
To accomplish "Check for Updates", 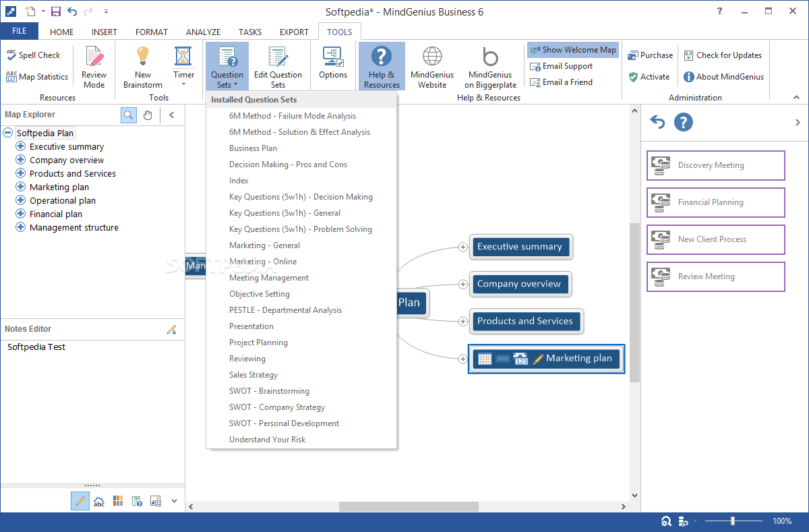I will pyautogui.click(x=723, y=55).
